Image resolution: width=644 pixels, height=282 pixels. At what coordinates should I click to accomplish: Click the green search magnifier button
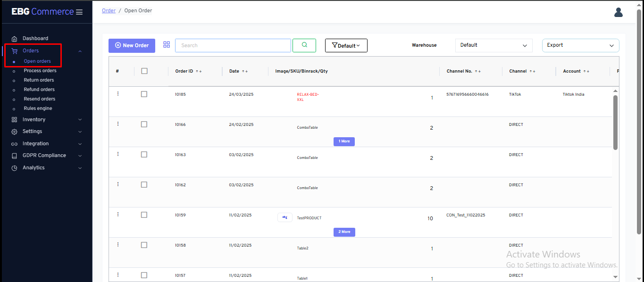304,45
